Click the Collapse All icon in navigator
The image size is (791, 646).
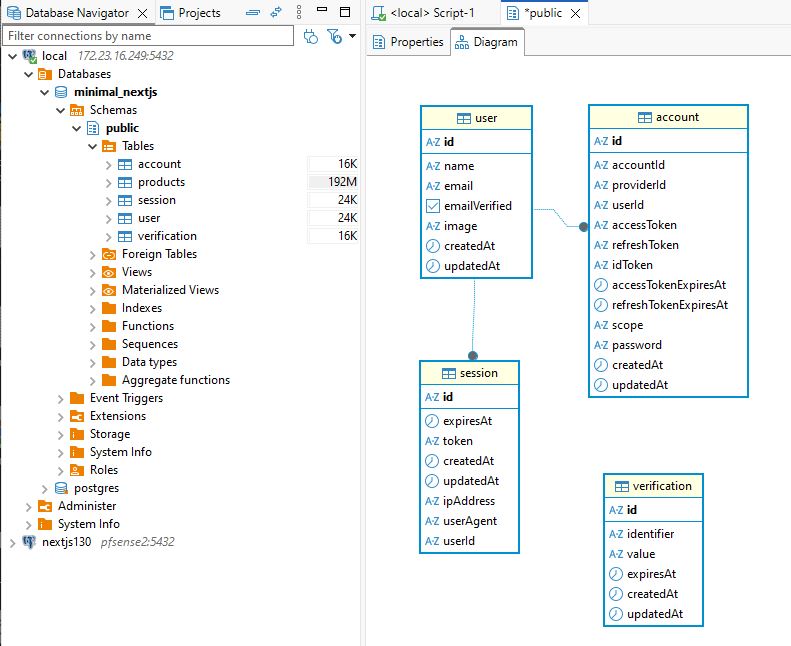[x=253, y=13]
